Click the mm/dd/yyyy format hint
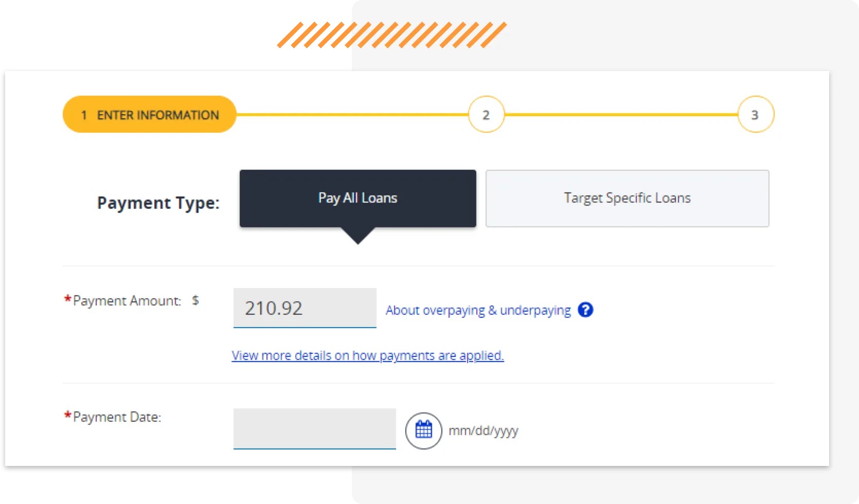The width and height of the screenshot is (859, 504). click(483, 431)
